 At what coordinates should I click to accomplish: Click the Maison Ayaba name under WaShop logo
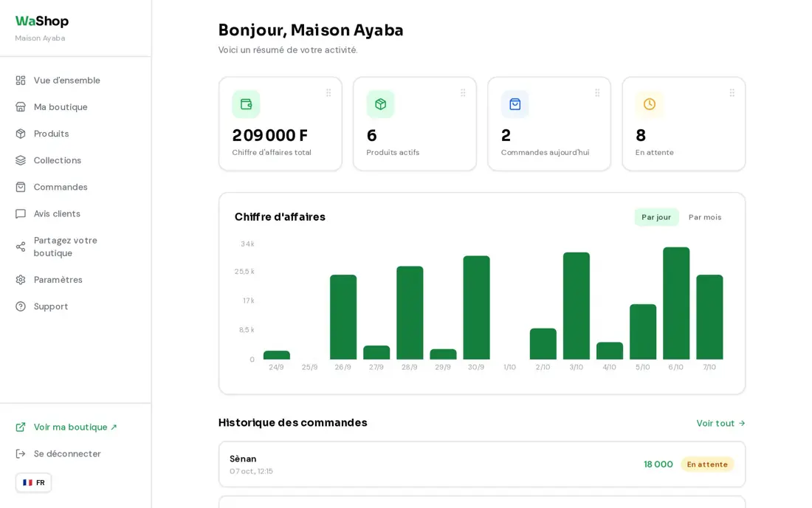point(40,38)
